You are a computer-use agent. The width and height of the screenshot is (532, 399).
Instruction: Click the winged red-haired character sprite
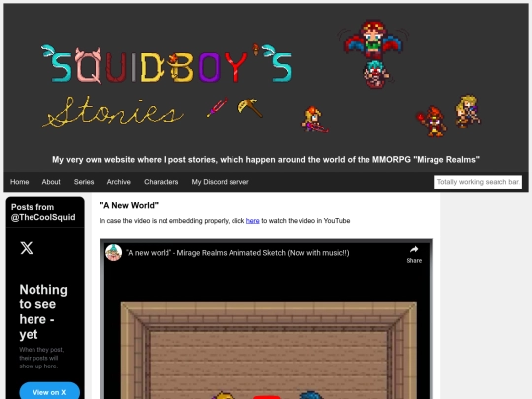click(x=373, y=39)
